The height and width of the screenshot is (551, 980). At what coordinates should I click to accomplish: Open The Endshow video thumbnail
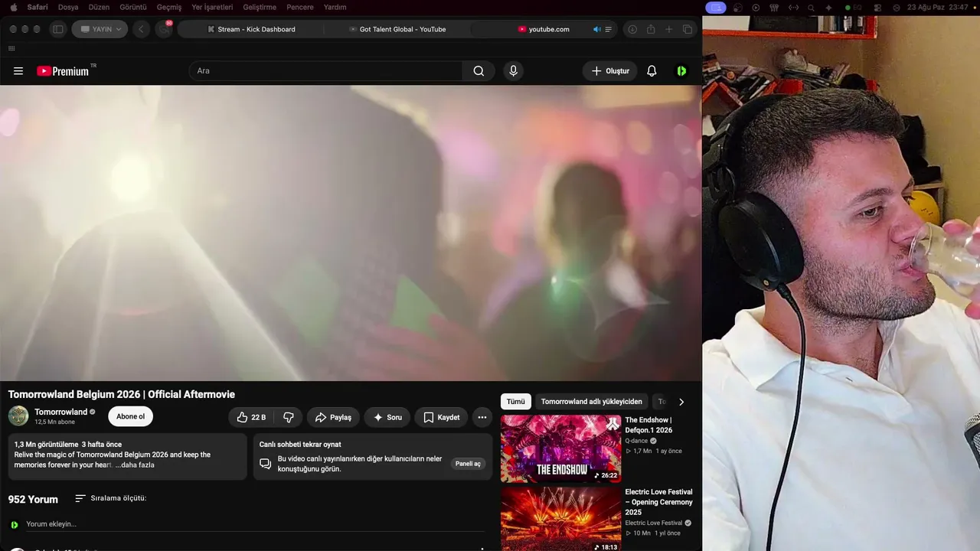[x=561, y=448]
